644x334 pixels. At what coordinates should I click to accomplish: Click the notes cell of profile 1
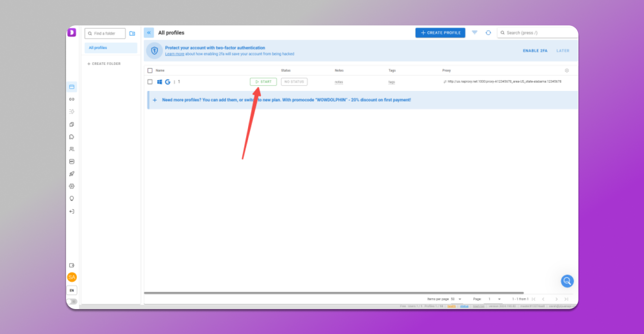[339, 82]
